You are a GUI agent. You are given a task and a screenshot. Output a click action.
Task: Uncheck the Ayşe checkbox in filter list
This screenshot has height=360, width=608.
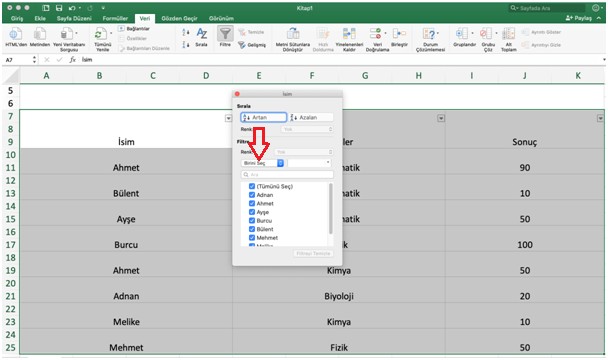pyautogui.click(x=252, y=212)
